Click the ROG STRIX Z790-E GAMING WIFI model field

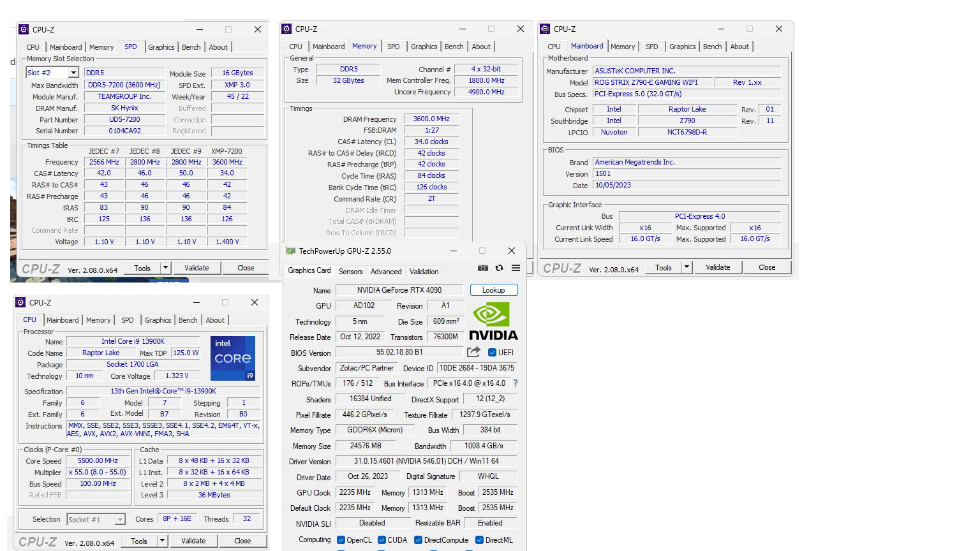[653, 82]
